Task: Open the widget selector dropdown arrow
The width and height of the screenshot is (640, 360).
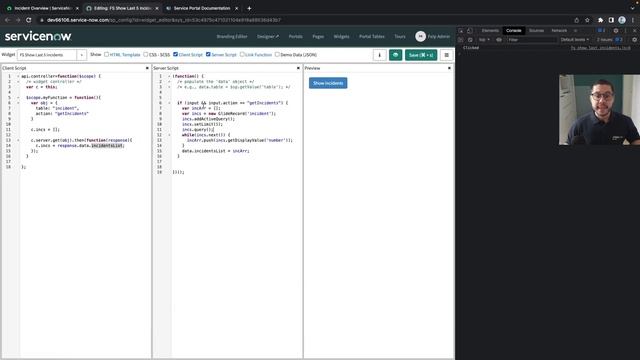Action: [81, 55]
